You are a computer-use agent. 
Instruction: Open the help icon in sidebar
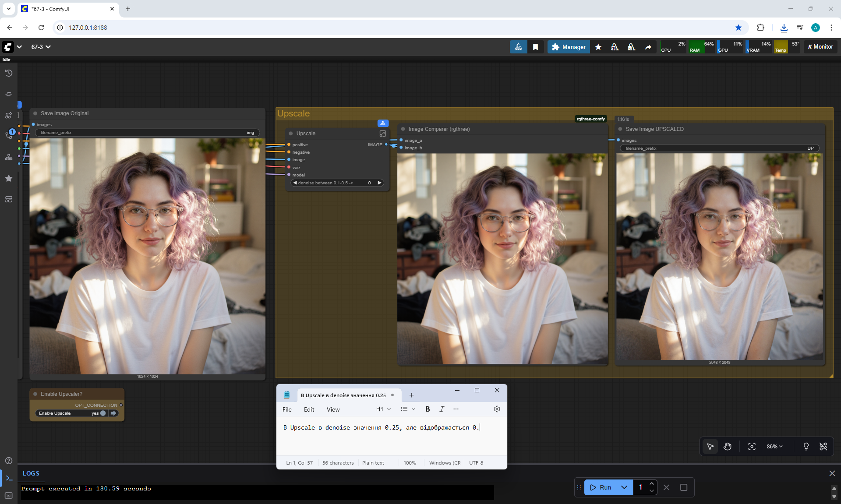[9, 461]
